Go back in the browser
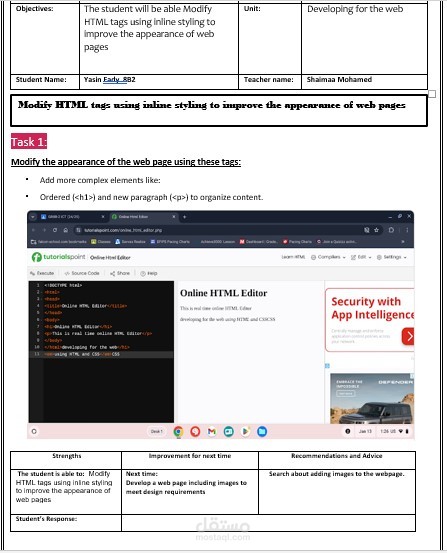Viewport: 447px width, 553px height. [34, 230]
